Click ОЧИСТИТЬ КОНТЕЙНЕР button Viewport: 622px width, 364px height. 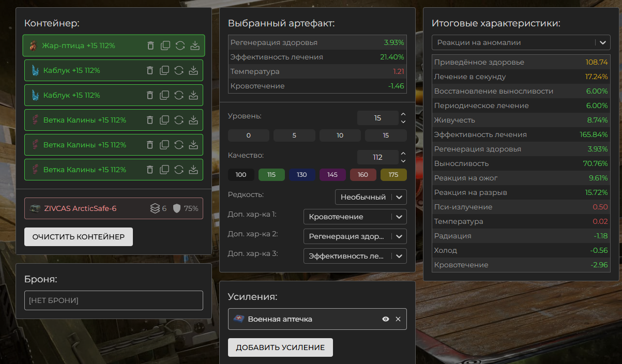click(79, 237)
